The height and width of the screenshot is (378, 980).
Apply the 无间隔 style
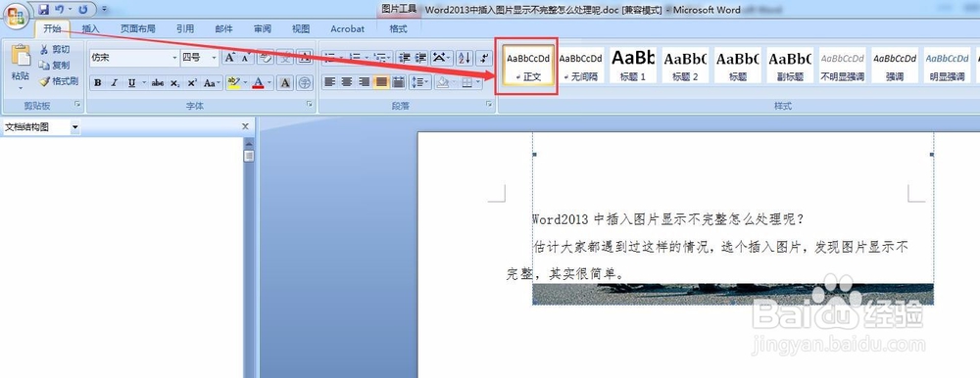(x=580, y=66)
